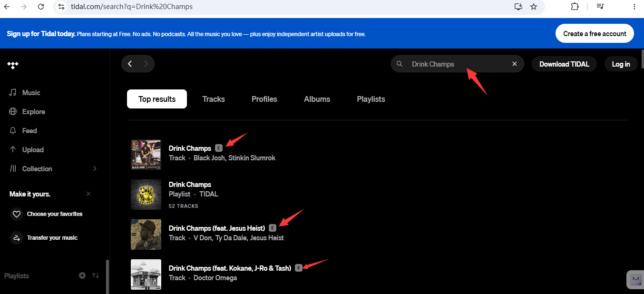644x294 pixels.
Task: Open the browser three-dot menu
Action: pyautogui.click(x=634, y=7)
